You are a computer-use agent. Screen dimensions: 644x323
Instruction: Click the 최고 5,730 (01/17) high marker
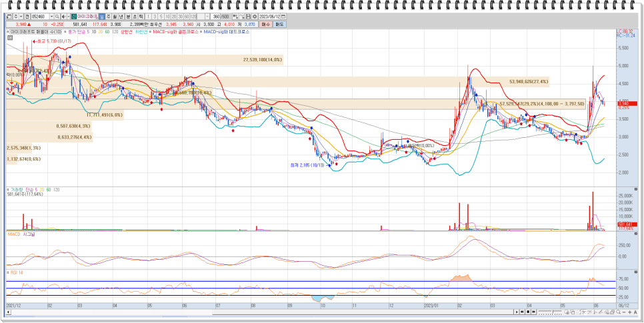(x=52, y=41)
